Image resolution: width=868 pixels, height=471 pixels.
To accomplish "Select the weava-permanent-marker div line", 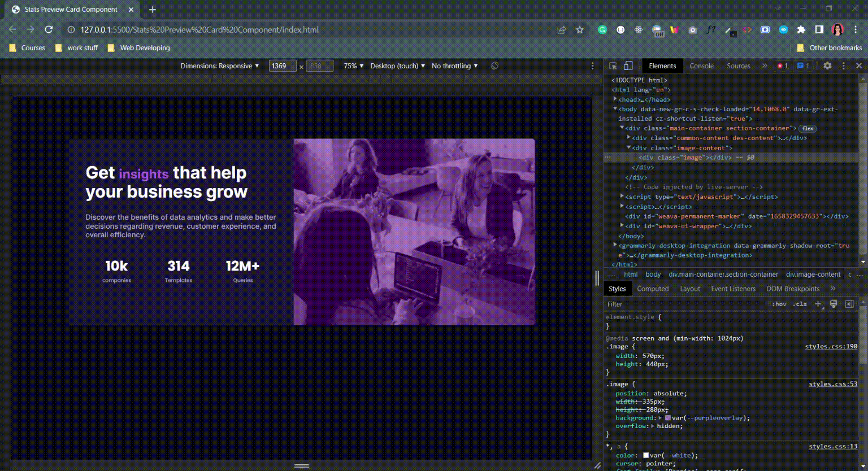I will tap(736, 216).
